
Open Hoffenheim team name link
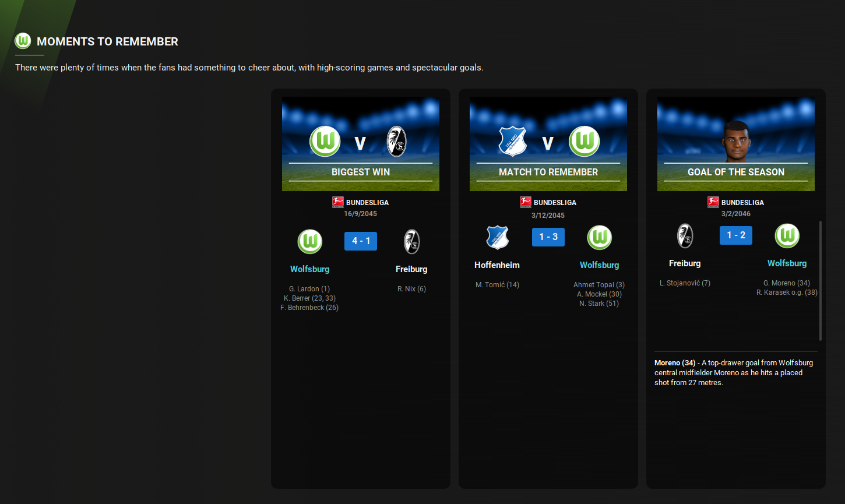[x=497, y=265]
